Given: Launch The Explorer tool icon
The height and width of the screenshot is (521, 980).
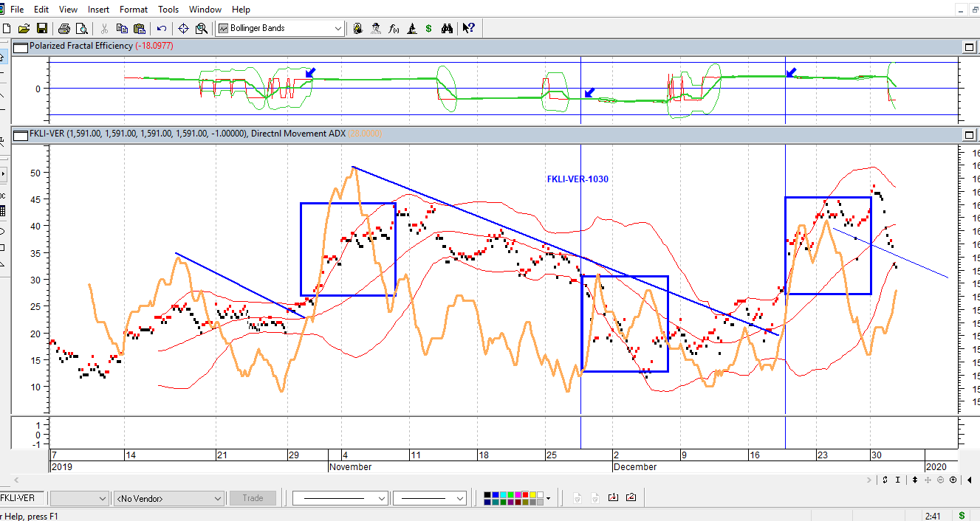Looking at the screenshot, I should (x=375, y=28).
